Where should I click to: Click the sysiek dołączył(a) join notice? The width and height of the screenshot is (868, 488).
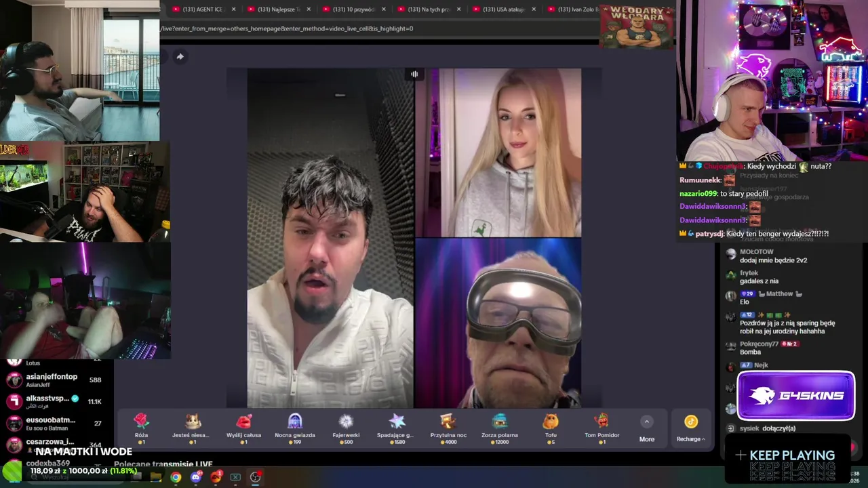768,428
